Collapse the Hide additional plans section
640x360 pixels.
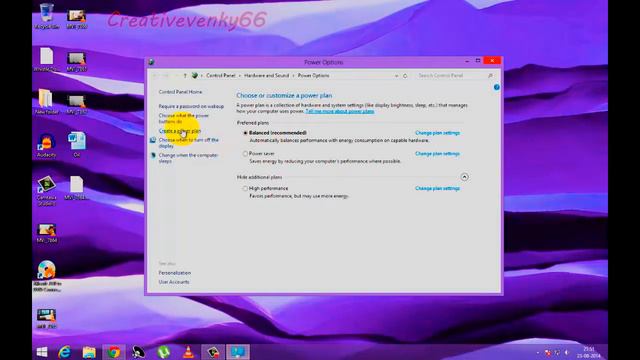click(x=464, y=177)
